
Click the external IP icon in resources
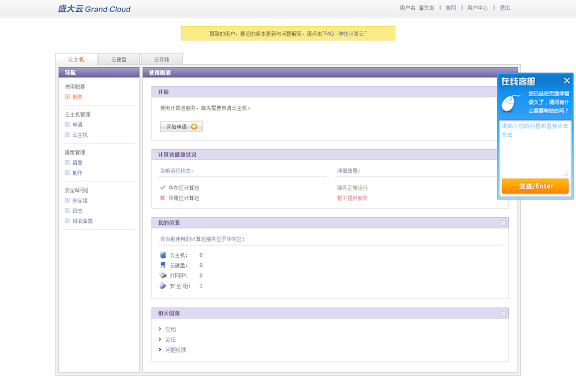(x=163, y=275)
